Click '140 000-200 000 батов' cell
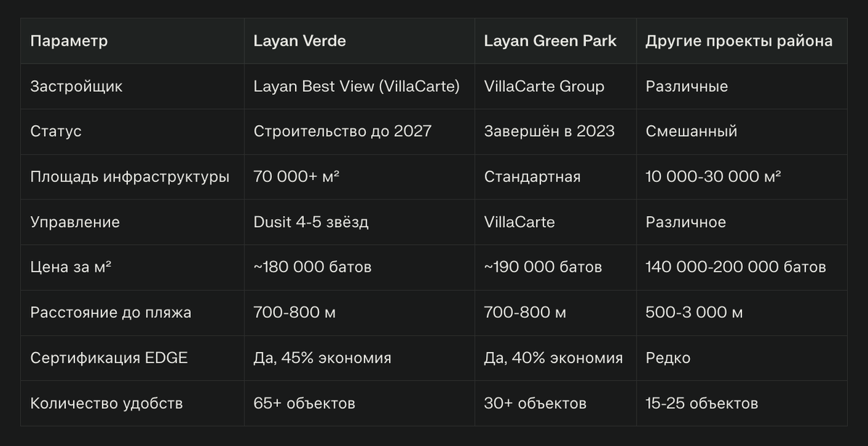 [736, 267]
